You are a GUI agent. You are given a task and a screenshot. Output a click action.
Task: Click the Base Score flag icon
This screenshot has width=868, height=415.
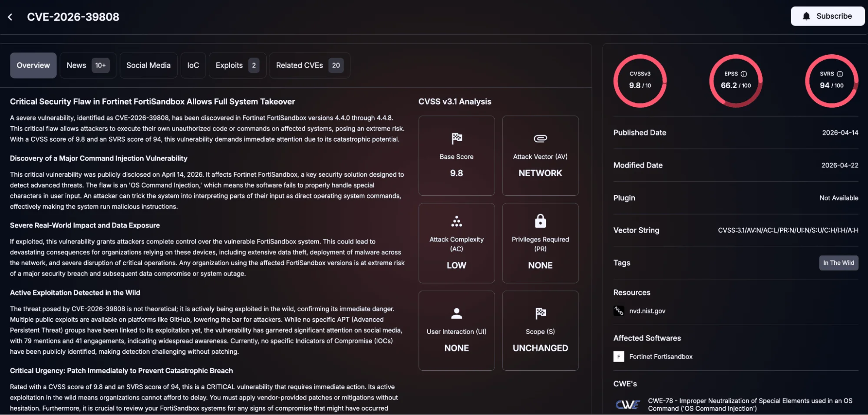pos(456,138)
